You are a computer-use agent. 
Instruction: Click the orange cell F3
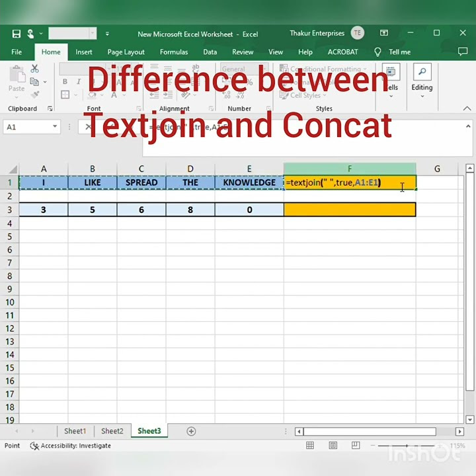[350, 210]
